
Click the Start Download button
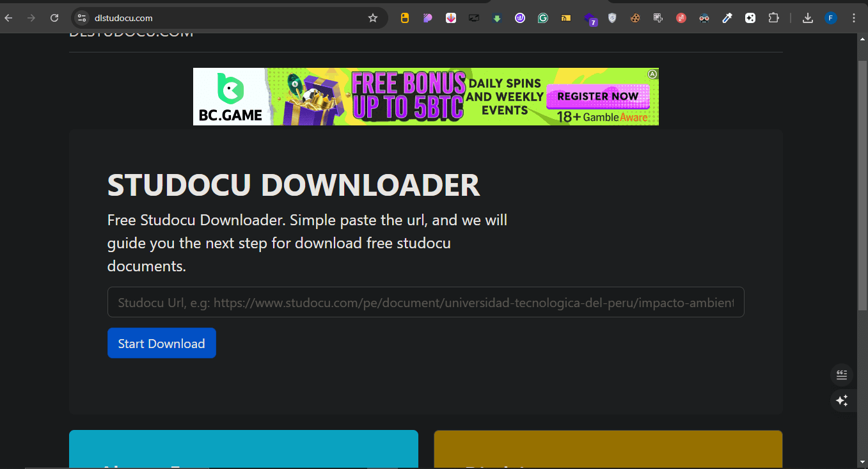[161, 343]
